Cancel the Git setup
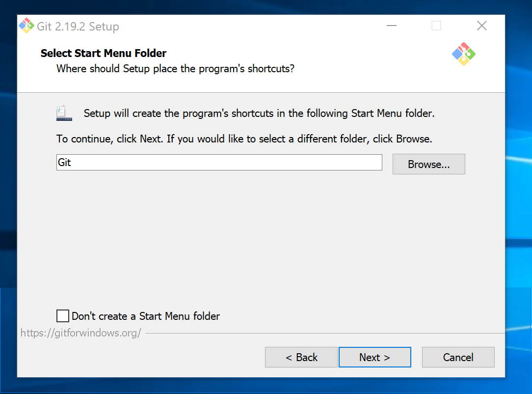This screenshot has height=394, width=532. tap(458, 357)
